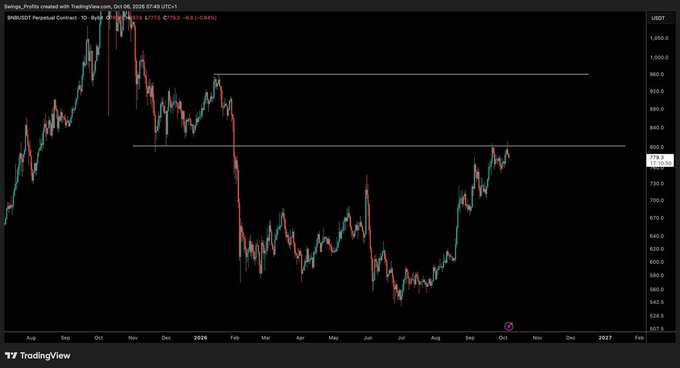Click the 580.0 price axis label

click(x=657, y=276)
